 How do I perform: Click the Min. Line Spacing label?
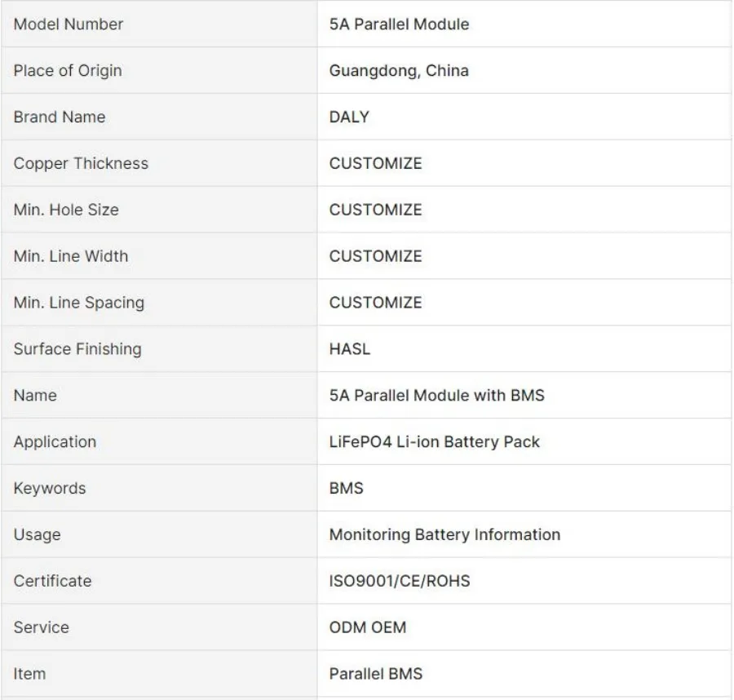coord(78,303)
